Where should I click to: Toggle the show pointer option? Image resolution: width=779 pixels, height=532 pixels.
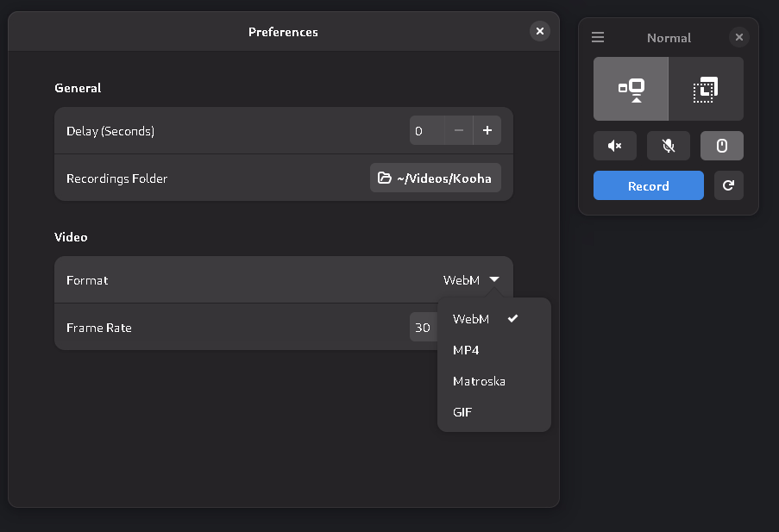tap(722, 146)
